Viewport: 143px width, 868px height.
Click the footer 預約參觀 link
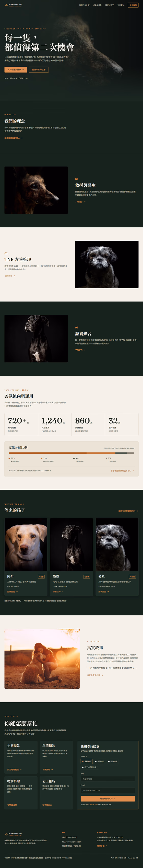[102, 846]
